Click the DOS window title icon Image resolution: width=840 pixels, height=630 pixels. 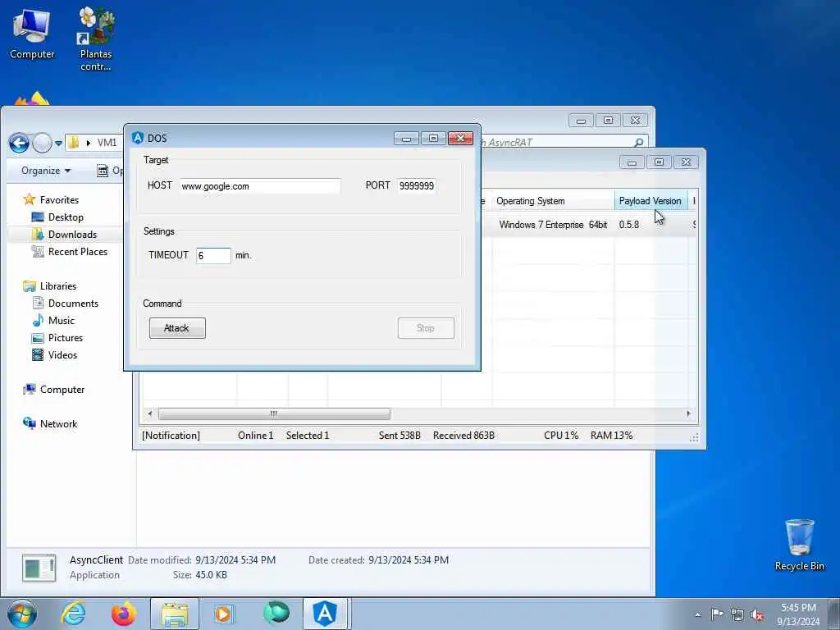click(138, 138)
